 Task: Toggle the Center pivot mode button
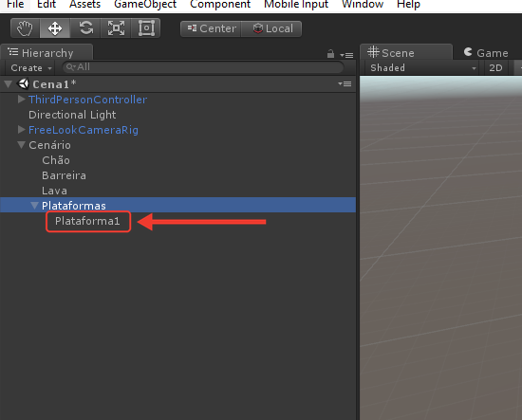211,28
